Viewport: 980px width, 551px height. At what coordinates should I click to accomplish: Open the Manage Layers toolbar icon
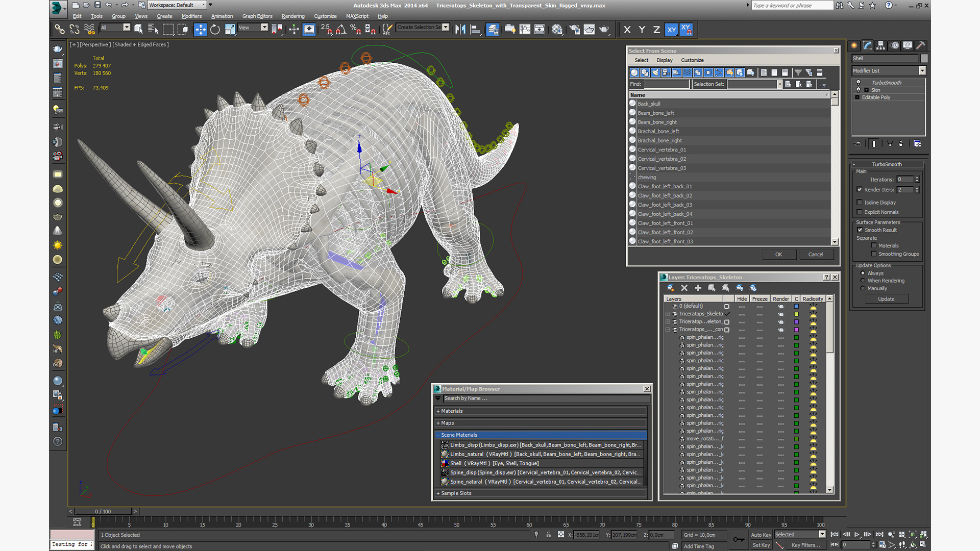coord(493,29)
